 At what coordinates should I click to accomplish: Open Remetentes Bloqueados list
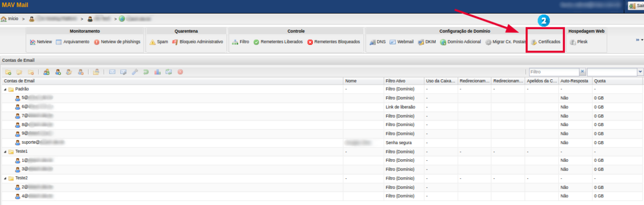pyautogui.click(x=333, y=42)
